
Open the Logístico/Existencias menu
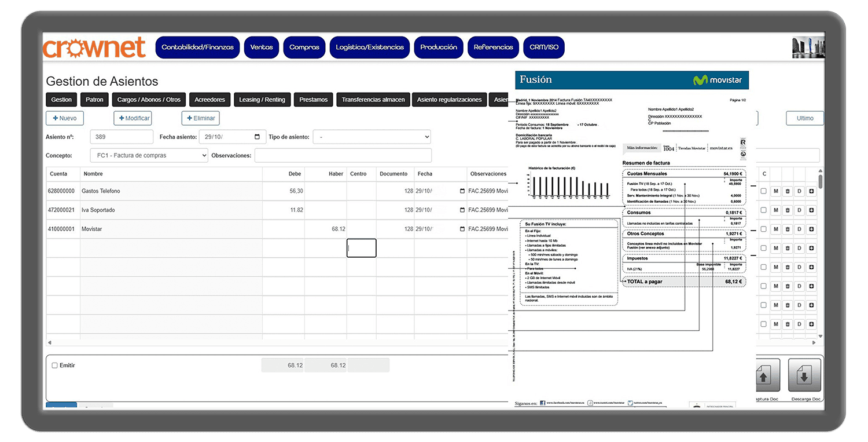pos(370,48)
